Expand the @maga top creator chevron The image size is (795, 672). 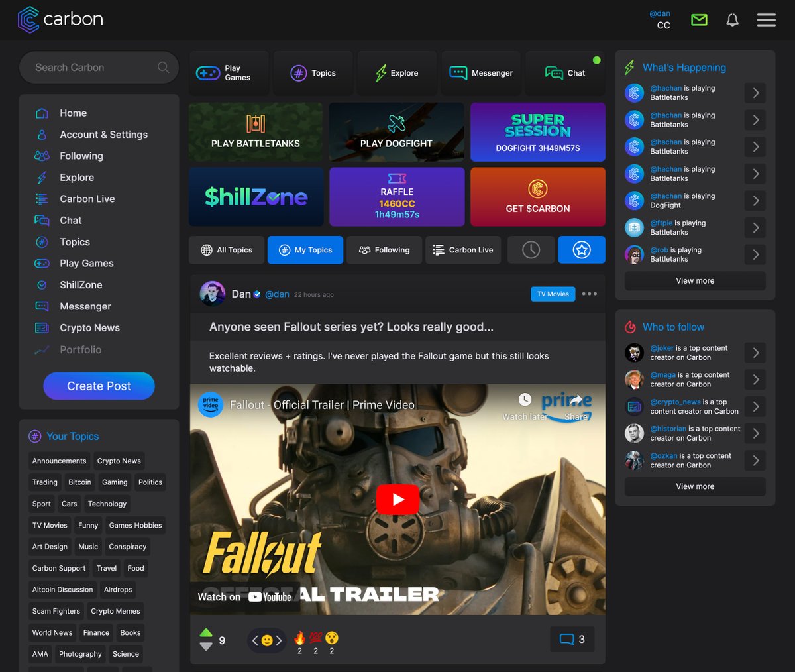pos(755,380)
